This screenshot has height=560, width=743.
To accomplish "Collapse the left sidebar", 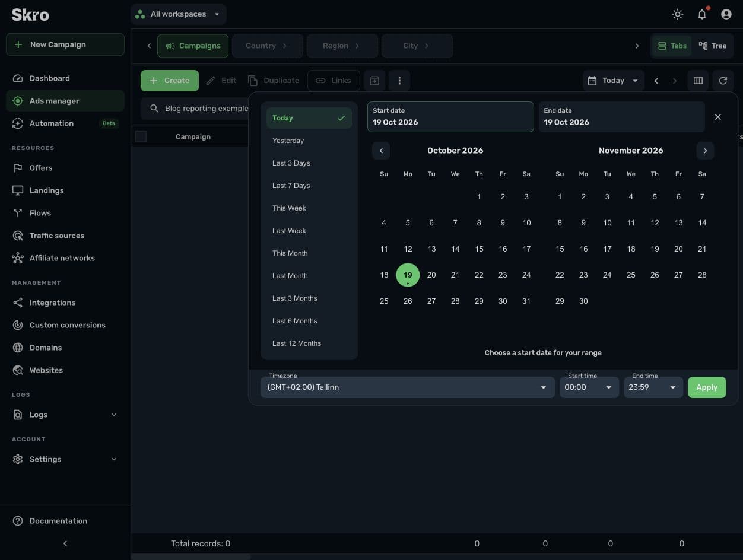I will click(x=65, y=543).
